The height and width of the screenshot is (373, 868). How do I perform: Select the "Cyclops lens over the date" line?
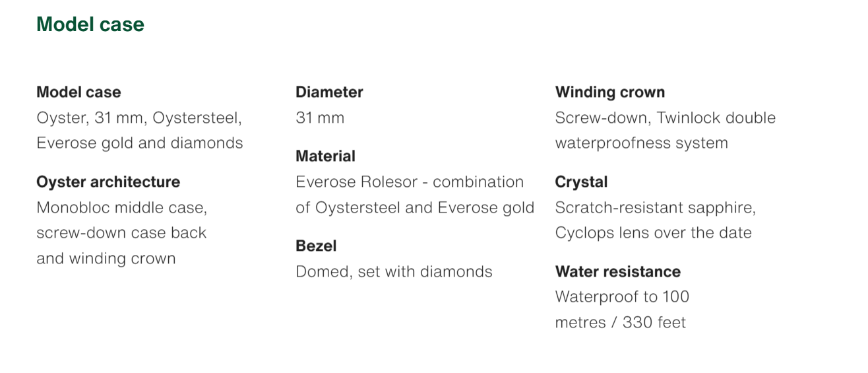click(653, 233)
